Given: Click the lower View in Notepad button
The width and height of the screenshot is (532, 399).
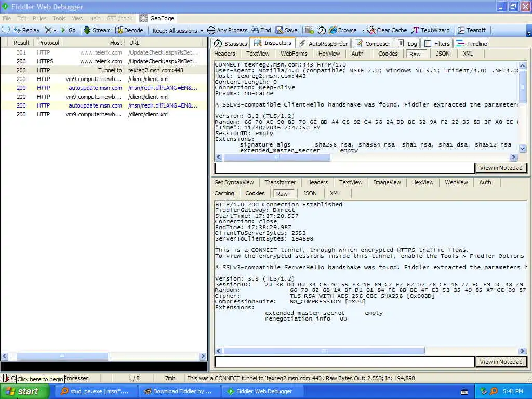Looking at the screenshot, I should 501,362.
